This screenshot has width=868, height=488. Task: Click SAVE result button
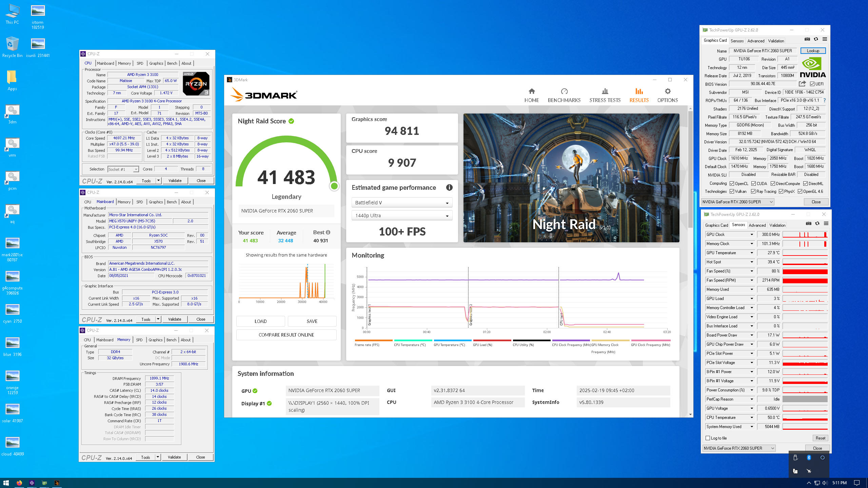click(312, 321)
